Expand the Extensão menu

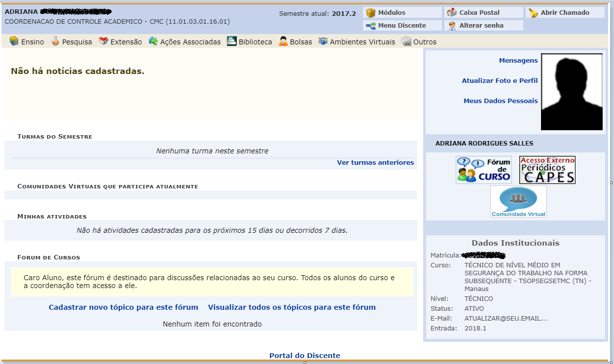[x=120, y=42]
